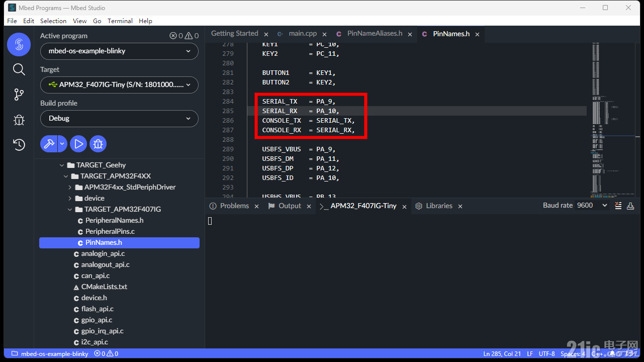Close the PinNames.h tab

(477, 34)
